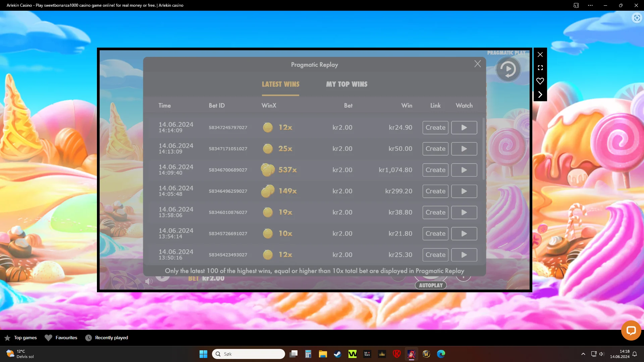The height and width of the screenshot is (362, 644).
Task: Open the red K app on taskbar
Action: click(397, 354)
